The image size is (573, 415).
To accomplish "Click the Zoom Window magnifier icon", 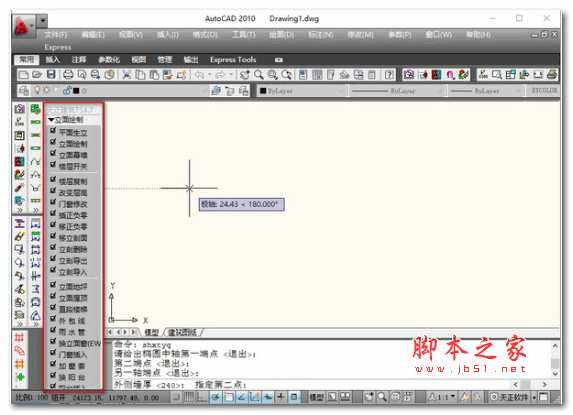I will 273,75.
